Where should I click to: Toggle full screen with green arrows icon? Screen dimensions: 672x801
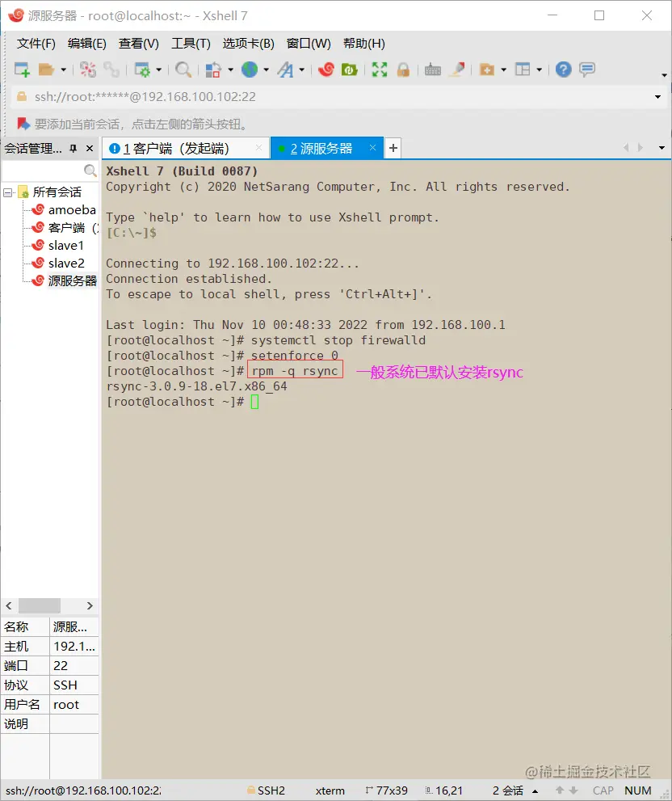[380, 70]
